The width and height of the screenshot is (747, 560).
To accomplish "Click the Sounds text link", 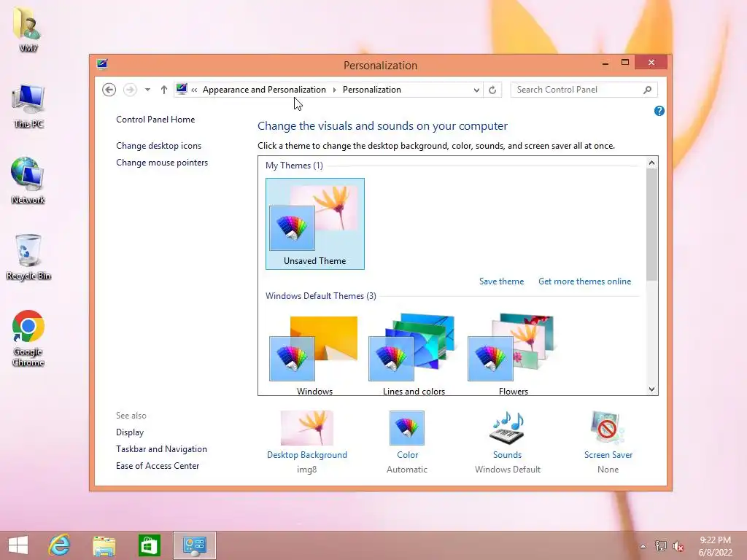I will pyautogui.click(x=508, y=455).
